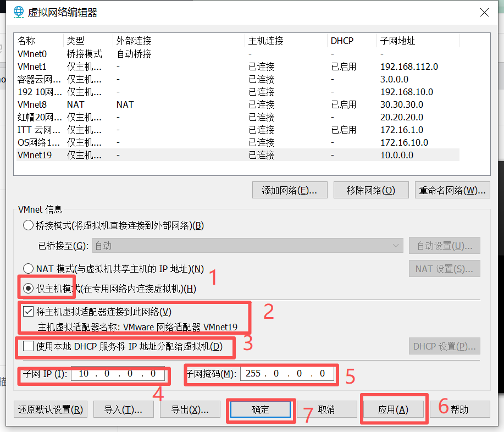Click the 外部连接 column header
The width and height of the screenshot is (504, 432).
[179, 41]
